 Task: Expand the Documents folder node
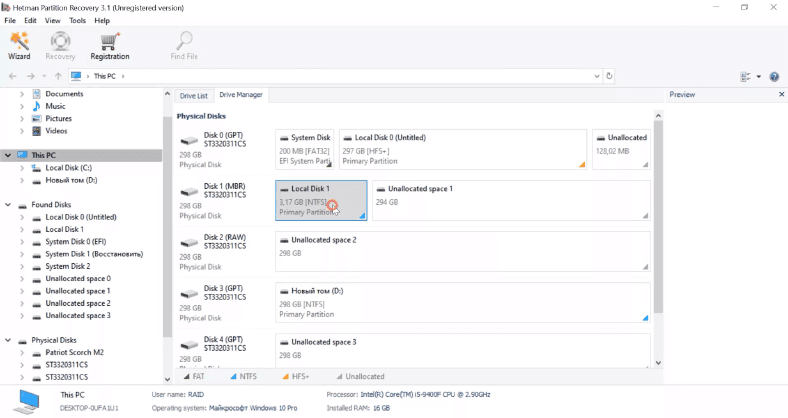pyautogui.click(x=22, y=94)
